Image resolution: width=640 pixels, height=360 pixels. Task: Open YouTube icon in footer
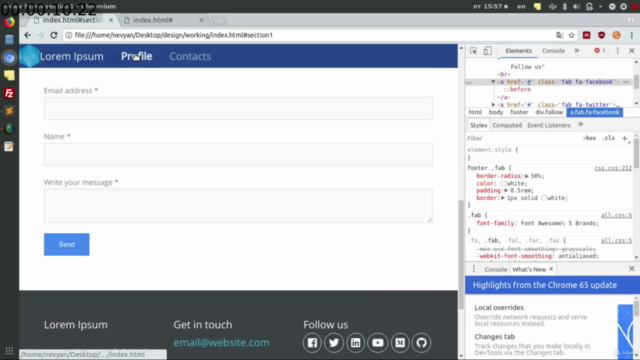[x=378, y=343]
